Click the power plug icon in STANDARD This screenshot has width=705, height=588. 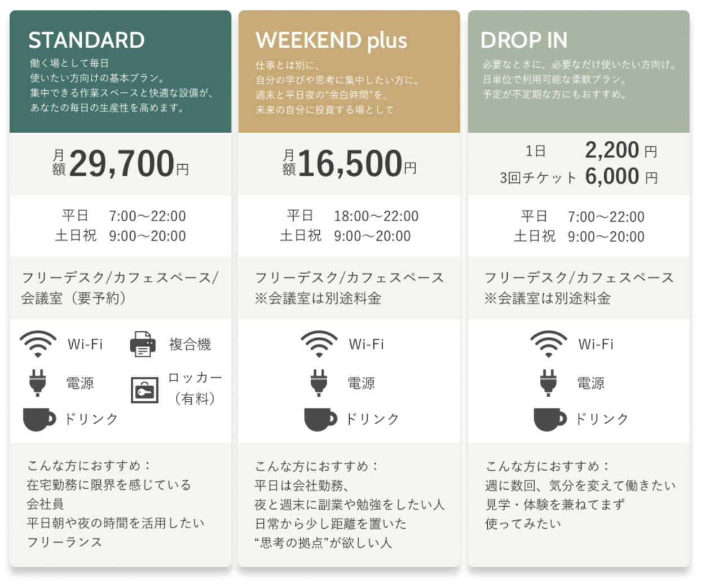(x=38, y=383)
